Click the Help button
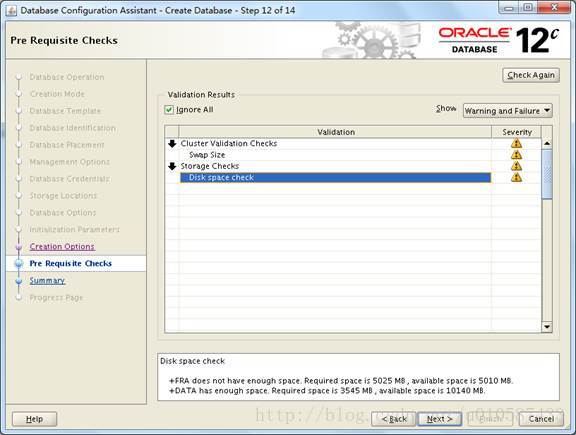This screenshot has width=576, height=435. (x=35, y=419)
